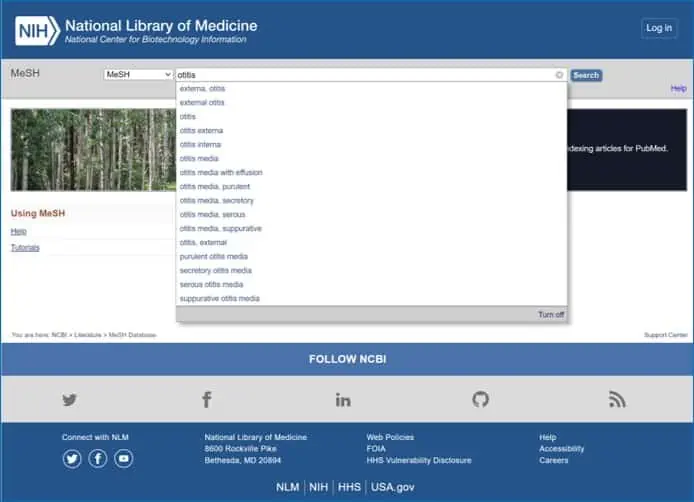Open the Facebook icon under Follow NCBI
This screenshot has width=694, height=502.
207,400
